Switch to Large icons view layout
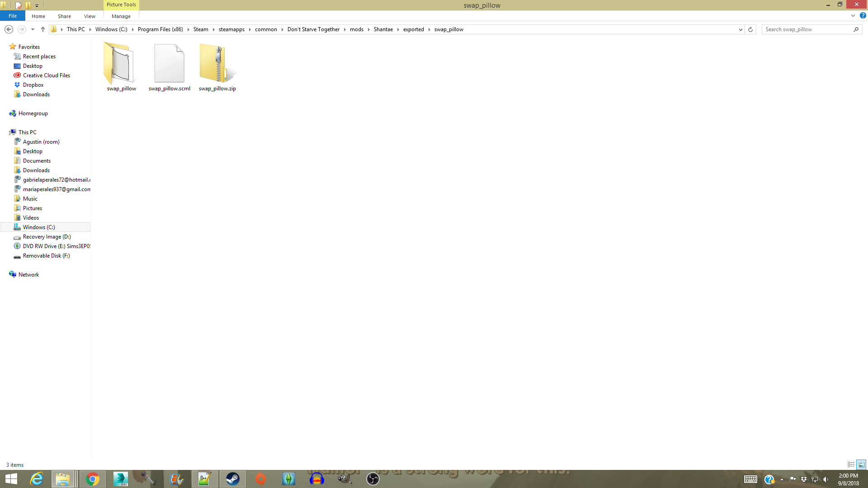This screenshot has height=488, width=868. point(861,465)
